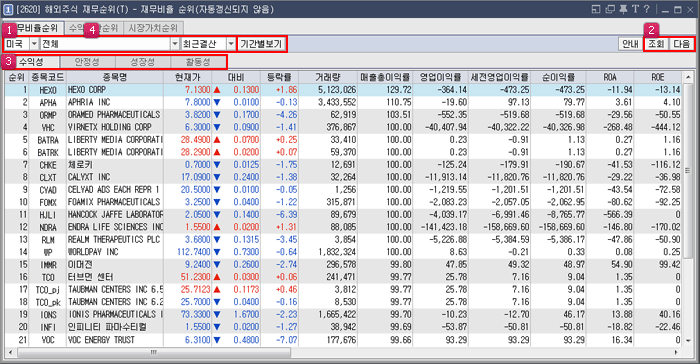Click the 현재가 column header
The width and height of the screenshot is (700, 364).
188,77
